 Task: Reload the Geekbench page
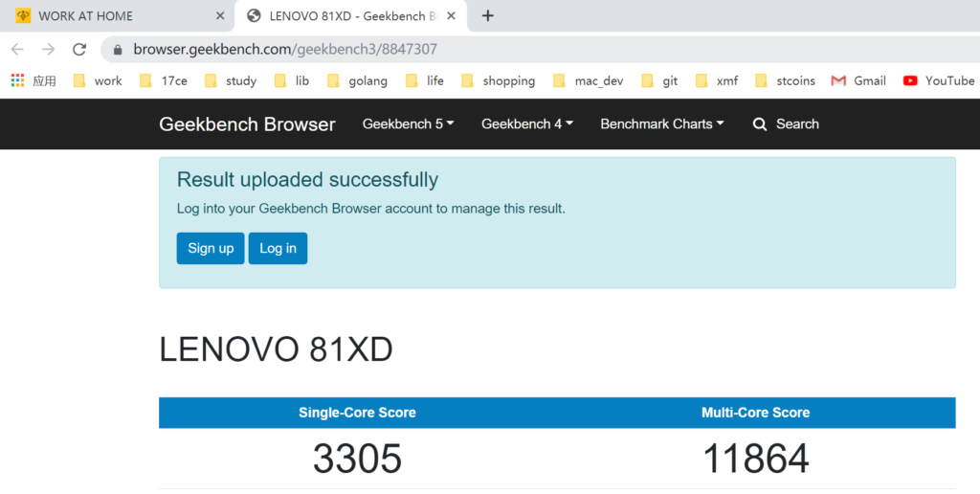coord(79,49)
